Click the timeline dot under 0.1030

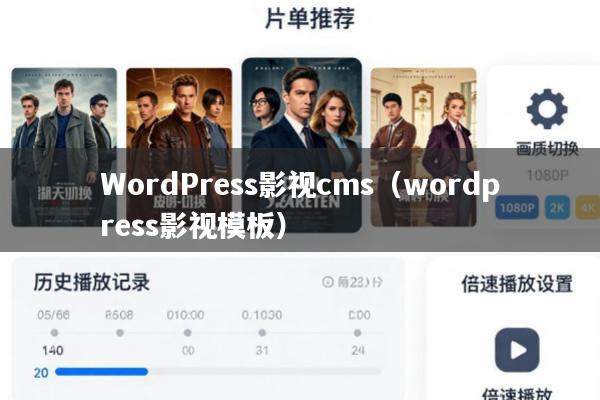click(x=262, y=333)
